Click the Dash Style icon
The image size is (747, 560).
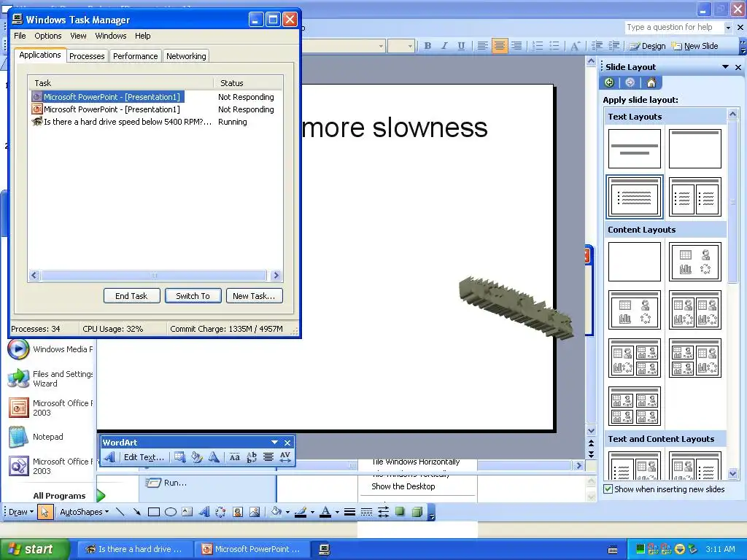pos(366,512)
